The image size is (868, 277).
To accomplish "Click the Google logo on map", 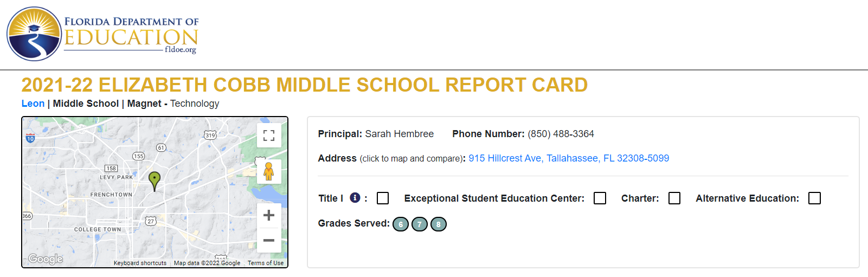I will click(46, 259).
